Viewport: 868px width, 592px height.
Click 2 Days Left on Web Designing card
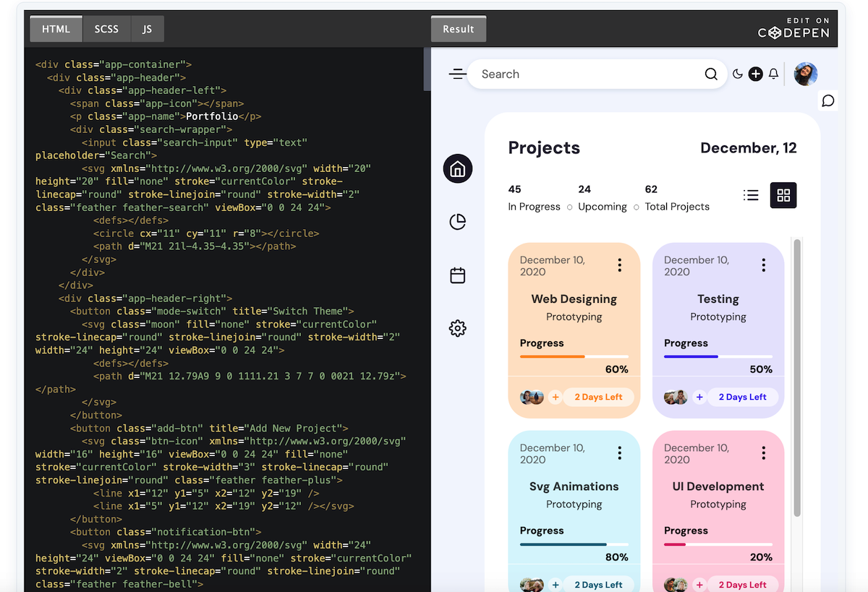click(x=598, y=397)
